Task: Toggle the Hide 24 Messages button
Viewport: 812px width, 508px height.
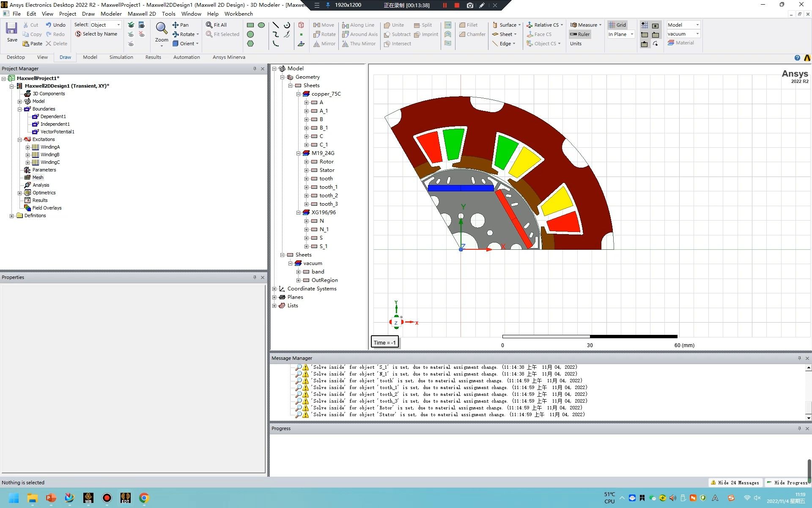Action: (735, 483)
